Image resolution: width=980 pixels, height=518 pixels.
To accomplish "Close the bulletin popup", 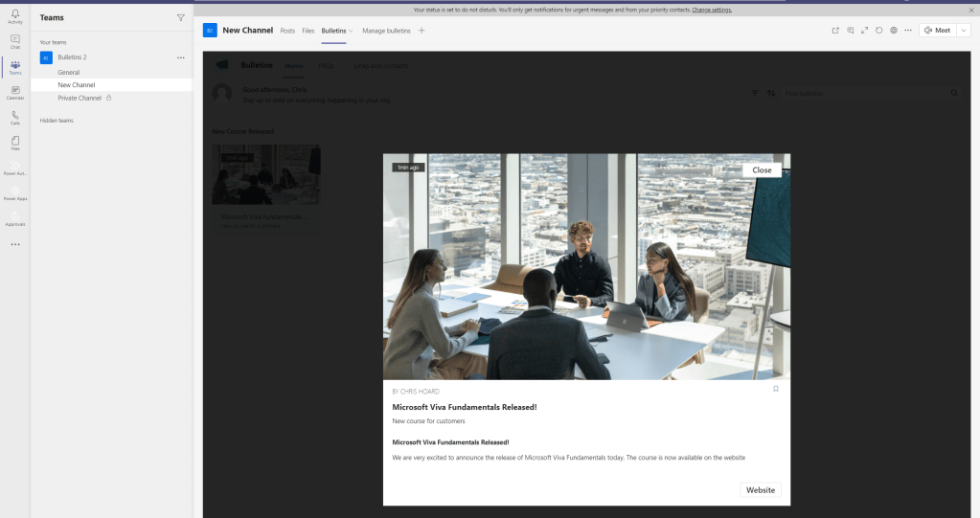I will pos(762,169).
